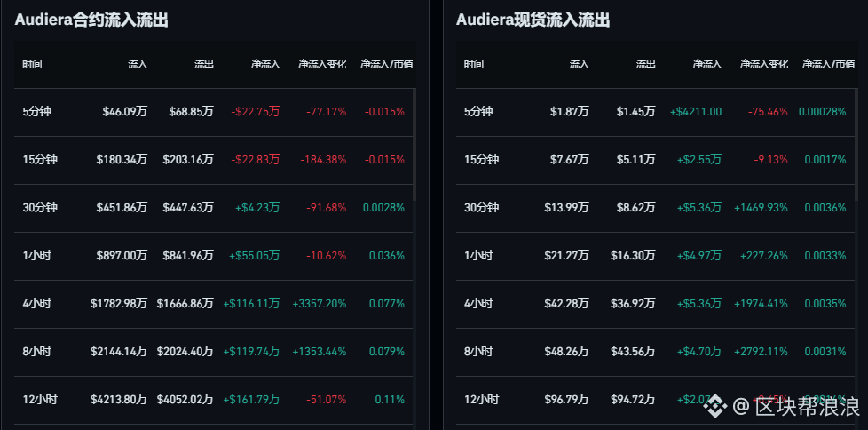Click the -75.46% spot change value
The image size is (868, 430).
coord(768,112)
